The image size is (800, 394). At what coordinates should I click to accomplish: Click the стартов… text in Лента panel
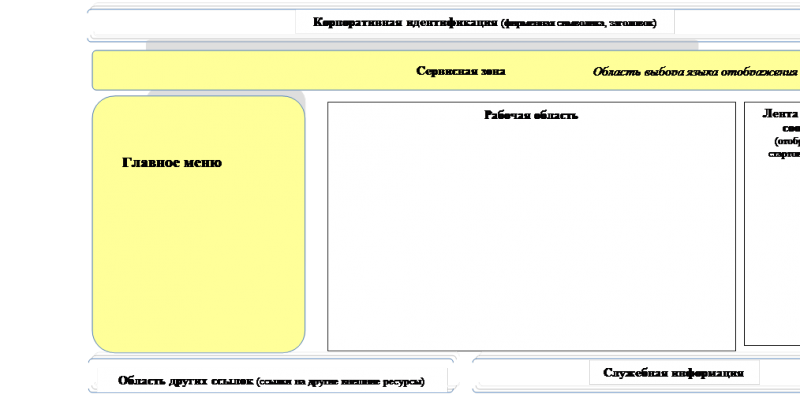784,154
